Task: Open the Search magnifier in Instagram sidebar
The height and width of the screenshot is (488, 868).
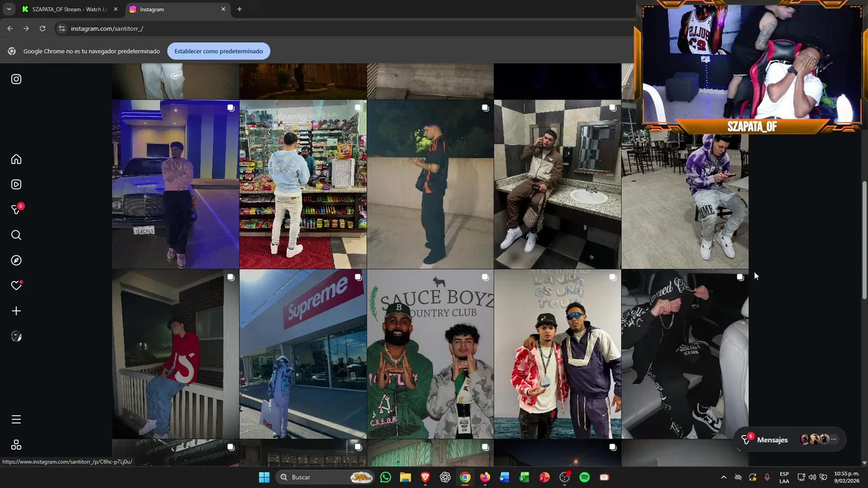Action: [x=16, y=235]
